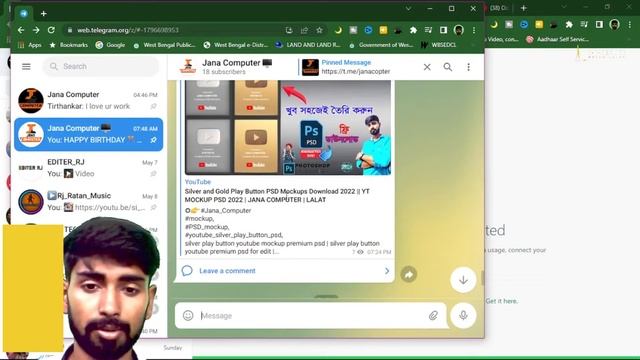Open the Bookmarks folder
Image resolution: width=640 pixels, height=360 pixels.
tap(69, 45)
